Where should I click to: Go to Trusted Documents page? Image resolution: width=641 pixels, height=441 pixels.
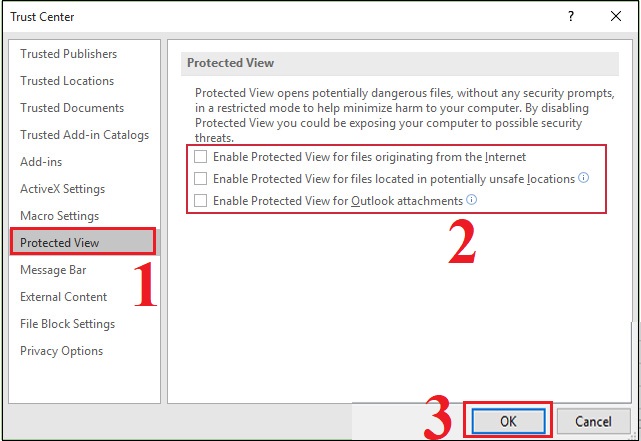pos(72,108)
